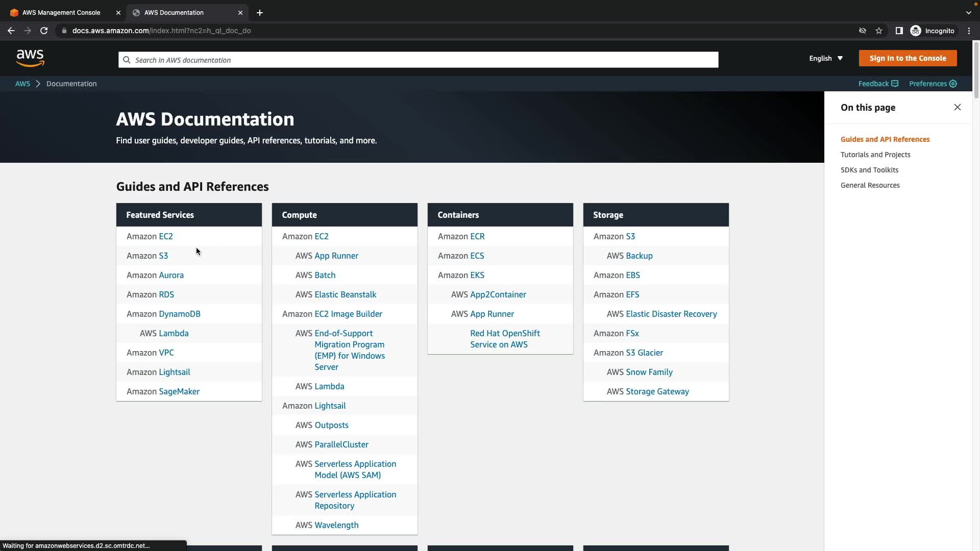Click the browser reload button
The image size is (980, 551).
coord(44,31)
